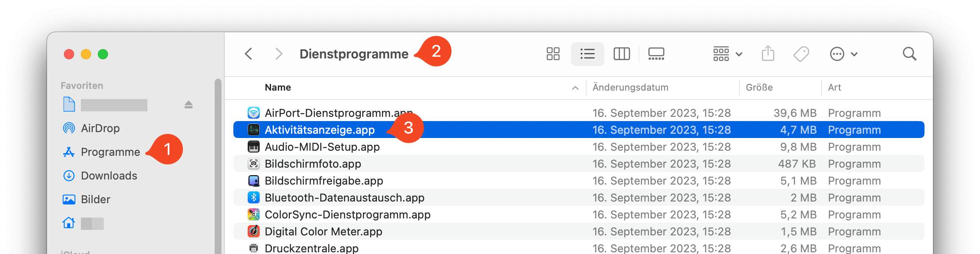Select the Digital Color Meter.app icon

[254, 232]
